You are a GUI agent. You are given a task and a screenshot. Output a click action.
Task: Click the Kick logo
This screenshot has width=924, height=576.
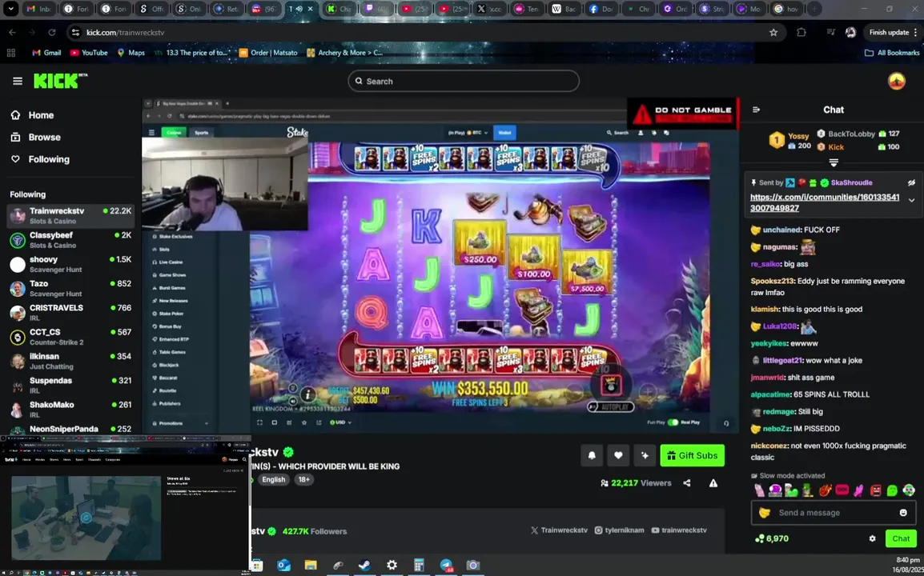pos(59,81)
